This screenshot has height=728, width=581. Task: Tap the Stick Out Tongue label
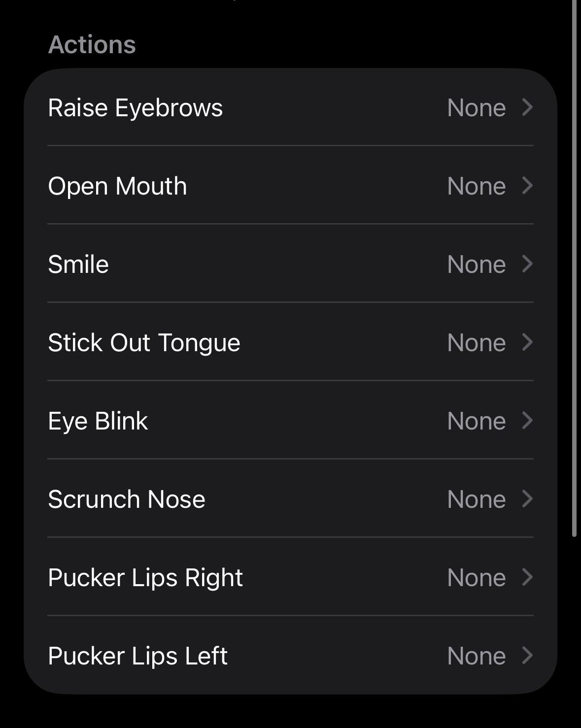[144, 342]
